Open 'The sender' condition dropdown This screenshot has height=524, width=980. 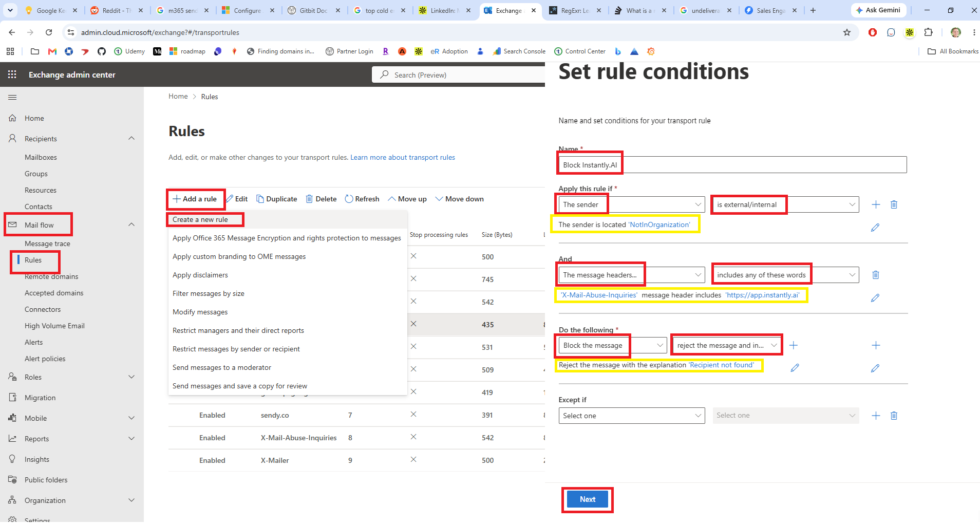[632, 204]
